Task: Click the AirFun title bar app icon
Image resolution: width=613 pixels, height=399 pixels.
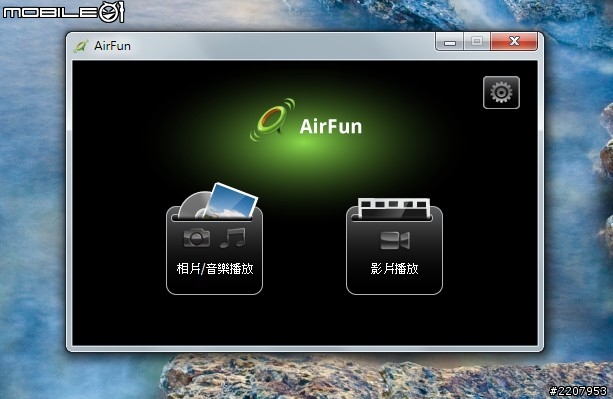Action: pyautogui.click(x=81, y=46)
